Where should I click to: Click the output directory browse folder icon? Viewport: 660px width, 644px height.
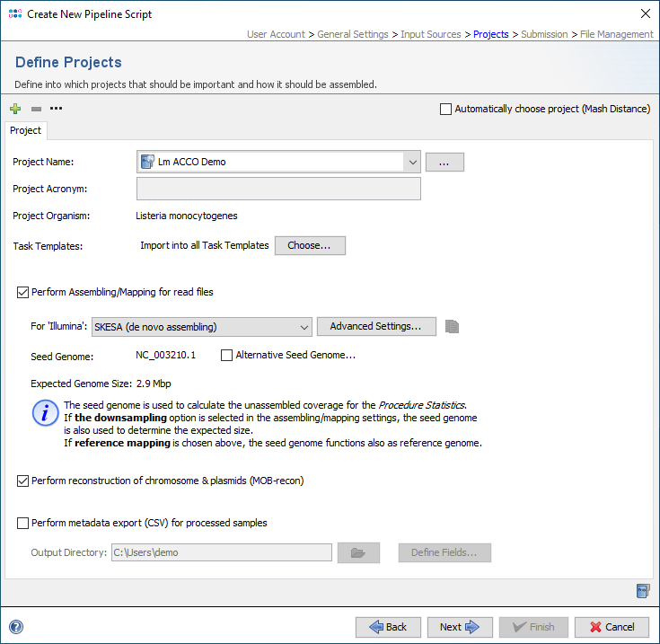[358, 552]
